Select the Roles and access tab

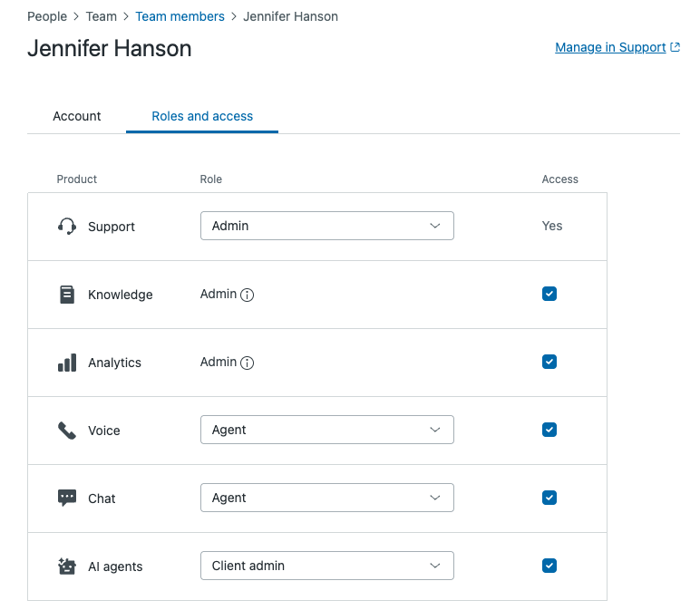(202, 116)
